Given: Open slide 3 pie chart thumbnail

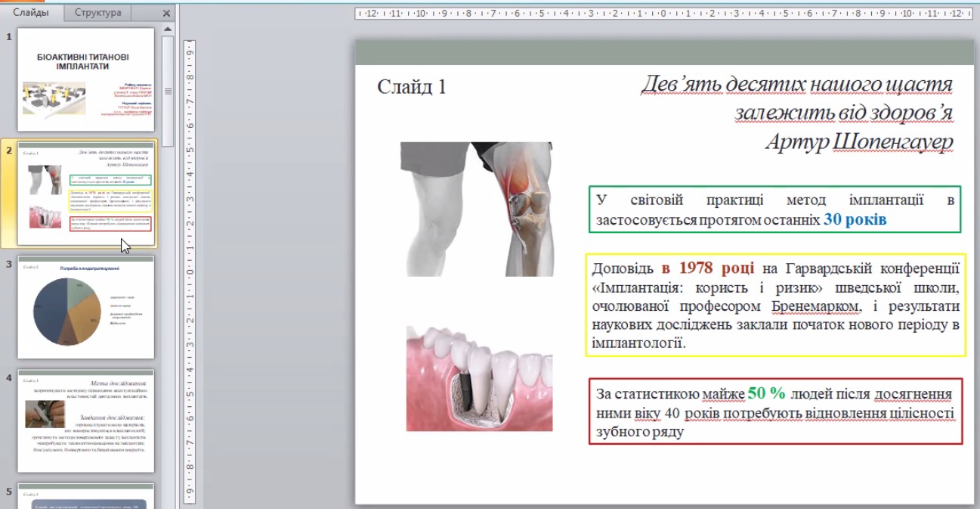Looking at the screenshot, I should 86,306.
